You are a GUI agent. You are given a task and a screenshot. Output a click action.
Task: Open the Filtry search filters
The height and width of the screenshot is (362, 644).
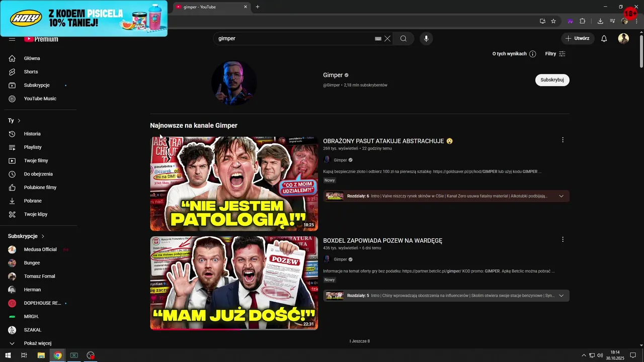[555, 54]
